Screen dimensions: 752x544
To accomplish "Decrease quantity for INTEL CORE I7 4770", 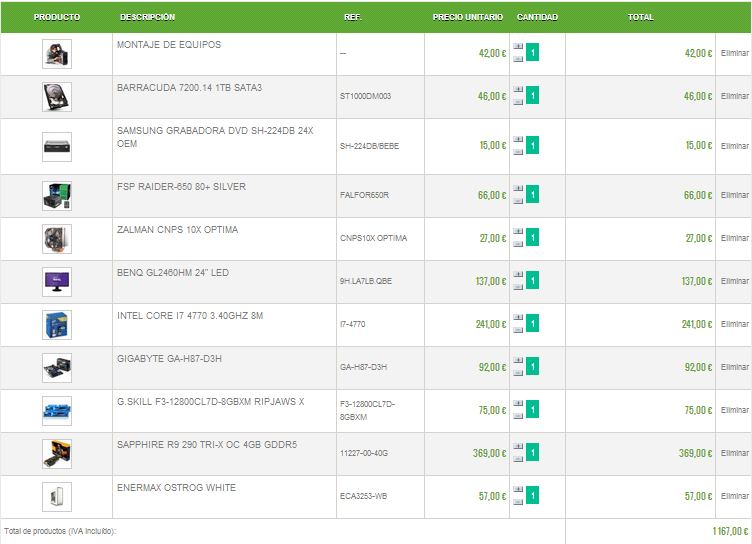I will pos(518,330).
